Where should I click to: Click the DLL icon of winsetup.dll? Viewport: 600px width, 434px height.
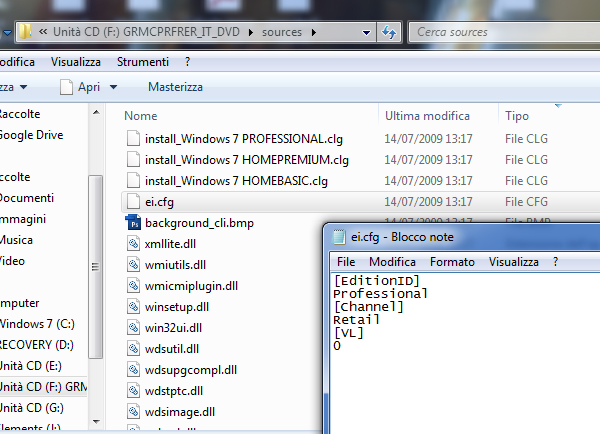(x=133, y=307)
